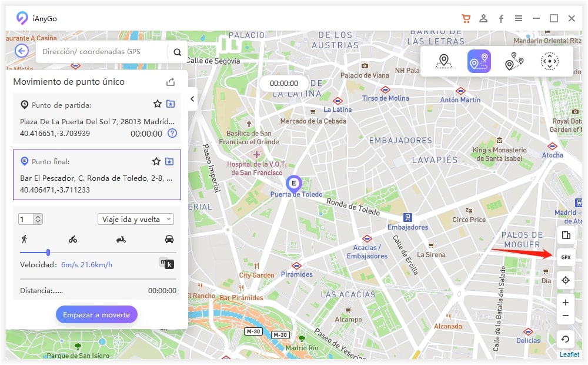Click the speed value 6m/s 21.6km/h
This screenshot has height=365, width=588.
click(x=86, y=265)
